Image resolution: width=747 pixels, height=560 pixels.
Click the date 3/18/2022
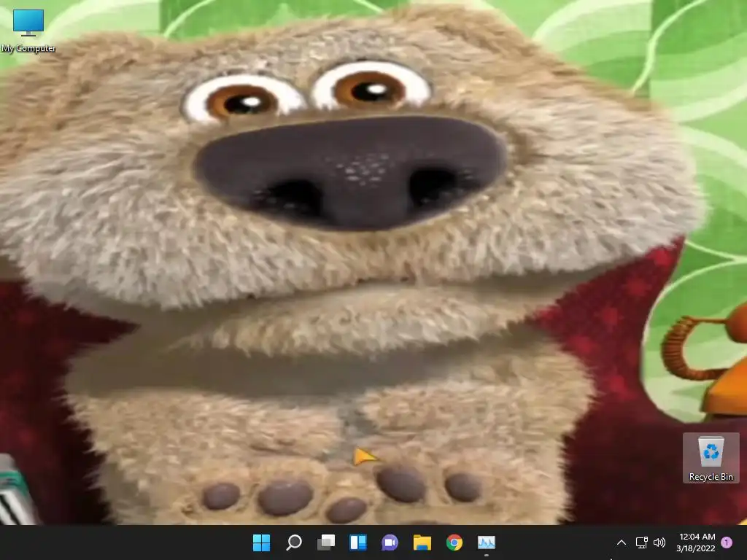tap(695, 548)
